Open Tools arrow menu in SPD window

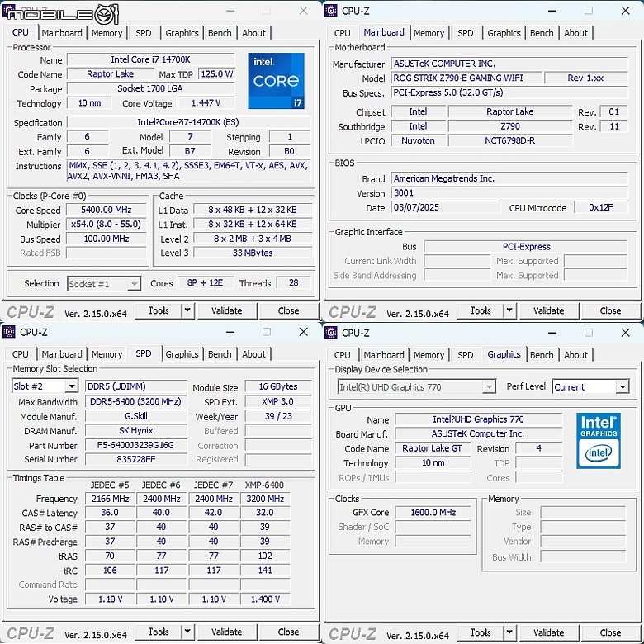coord(187,632)
